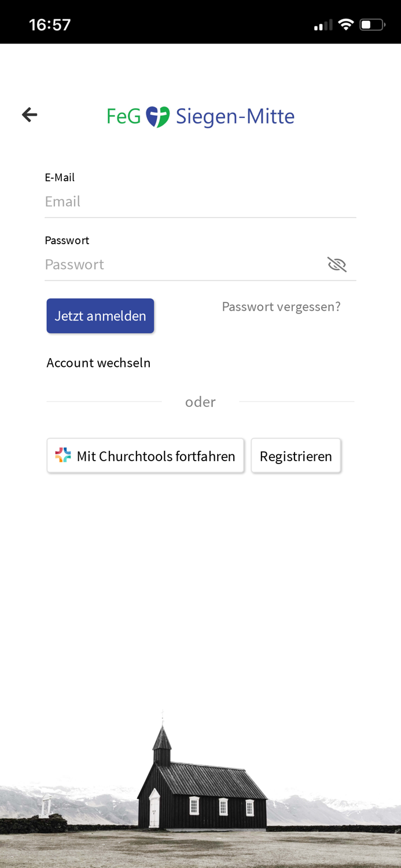Screen dimensions: 401x868
Task: Click "Mit Churchtools fortfahren"
Action: pos(145,455)
